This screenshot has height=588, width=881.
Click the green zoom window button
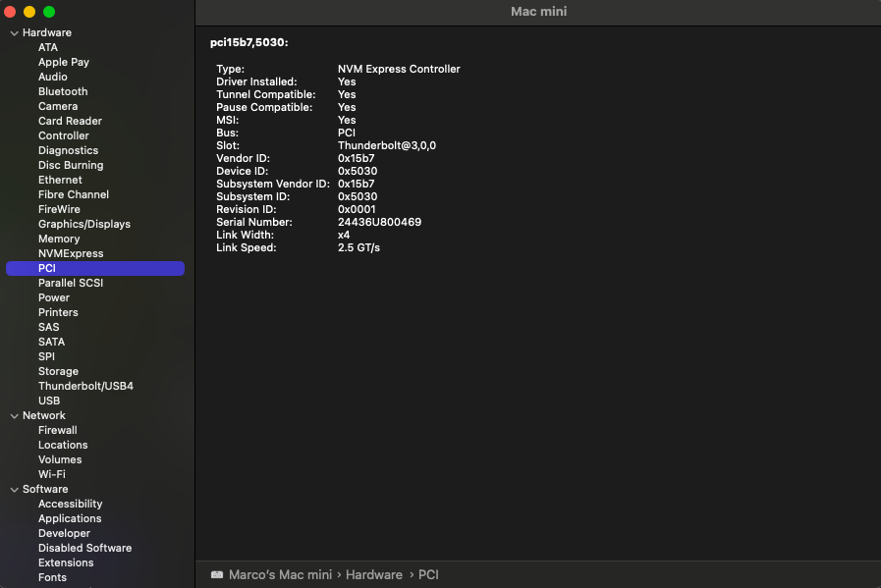click(x=49, y=12)
